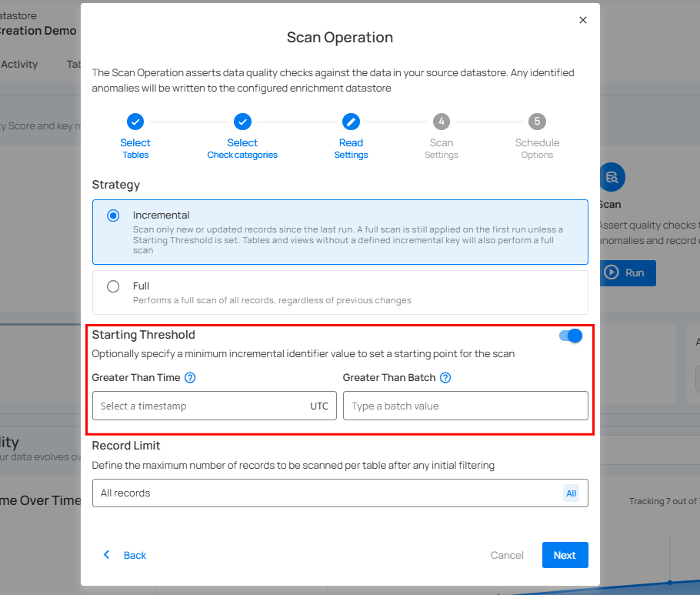Click the Select Check categories step checkmark

tap(242, 122)
